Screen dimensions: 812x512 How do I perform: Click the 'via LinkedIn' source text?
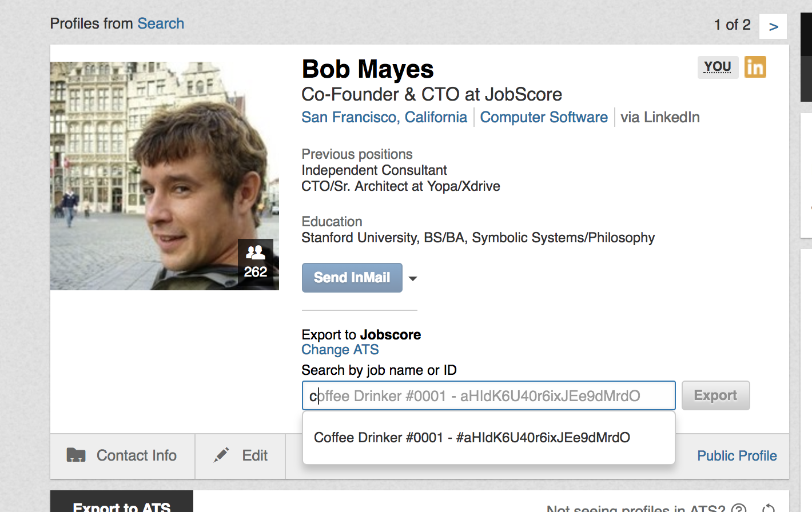tap(660, 117)
